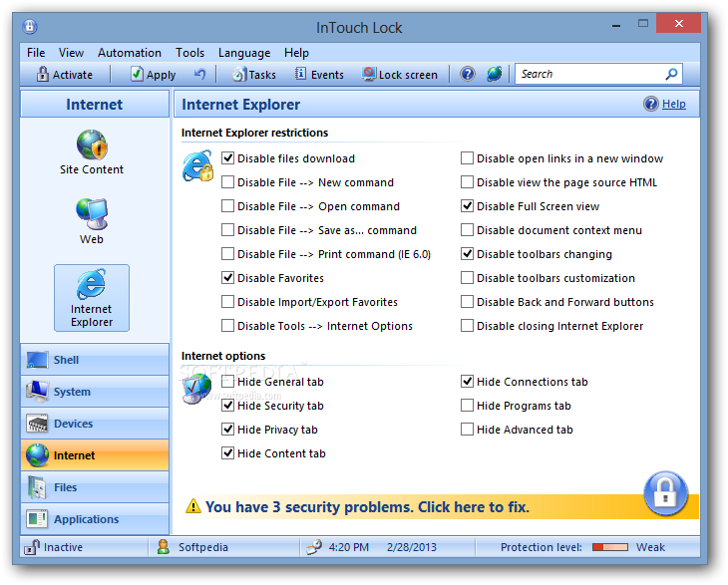The height and width of the screenshot is (585, 728).
Task: Uncheck Disable files download
Action: coord(227,158)
